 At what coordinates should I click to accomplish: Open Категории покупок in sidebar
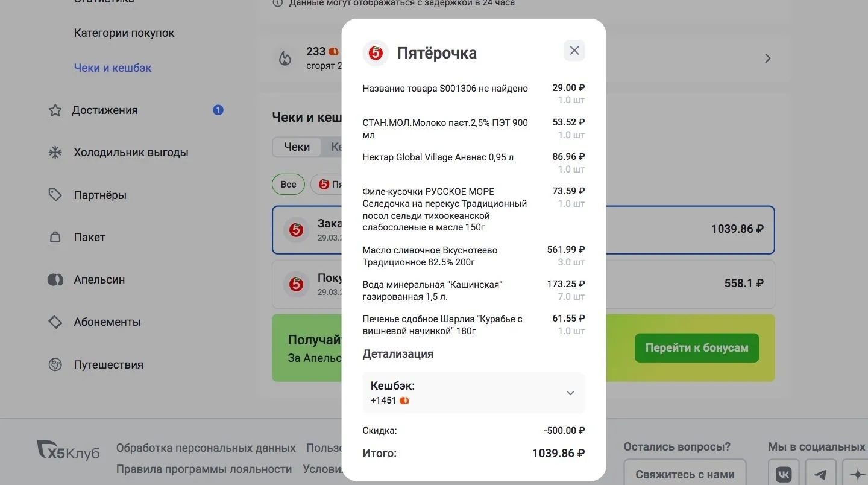[124, 33]
